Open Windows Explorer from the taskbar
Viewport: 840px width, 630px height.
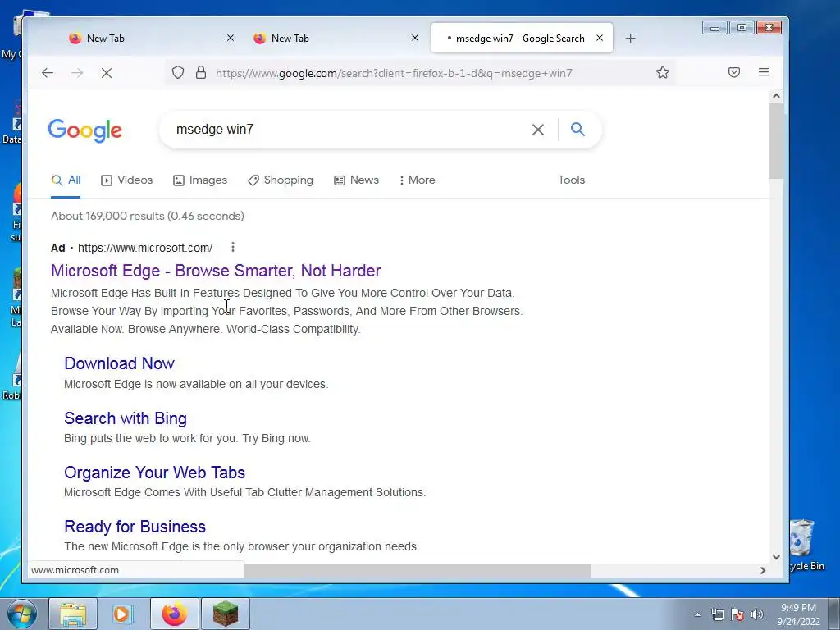pos(73,614)
